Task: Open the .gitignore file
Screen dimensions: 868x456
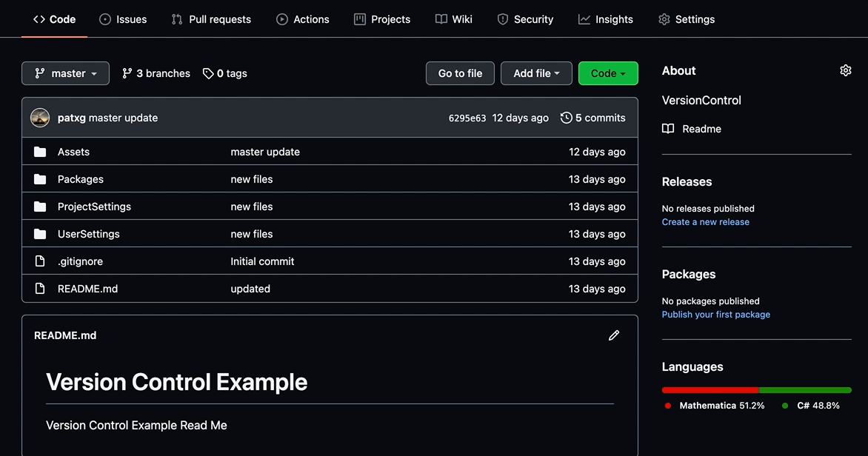Action: tap(80, 261)
